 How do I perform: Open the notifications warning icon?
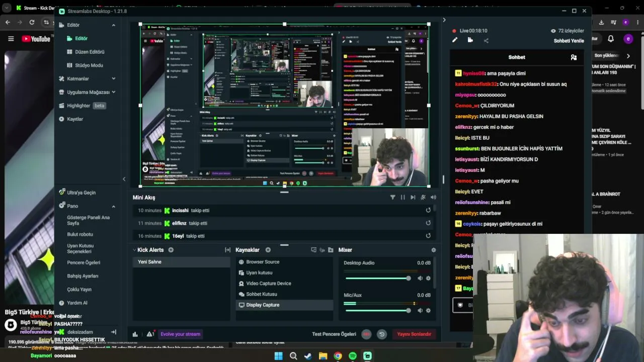coord(150,334)
